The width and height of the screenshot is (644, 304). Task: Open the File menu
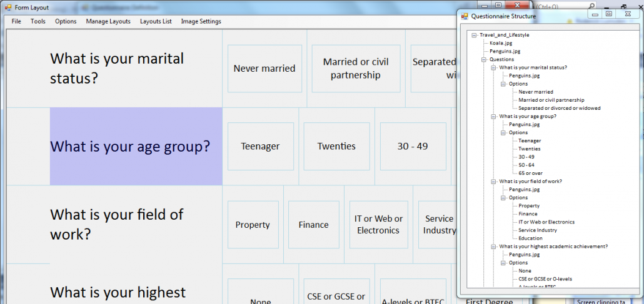click(16, 21)
